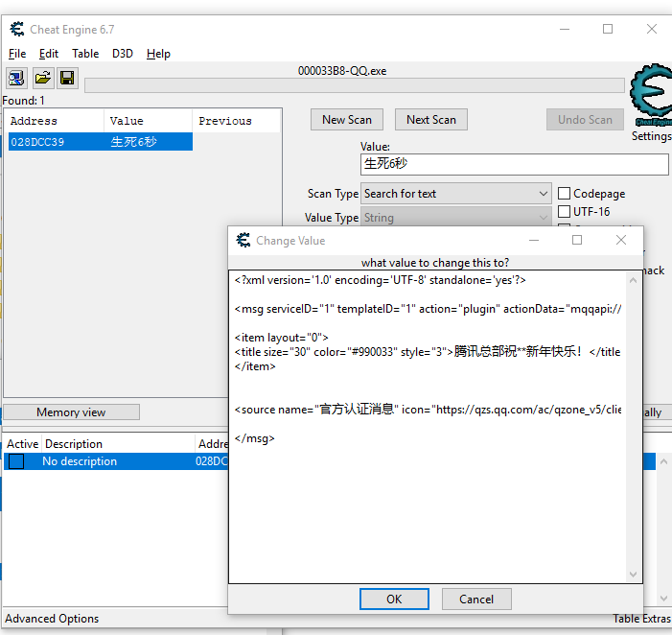Select found address 028DCC39
This screenshot has width=672, height=635.
point(101,142)
